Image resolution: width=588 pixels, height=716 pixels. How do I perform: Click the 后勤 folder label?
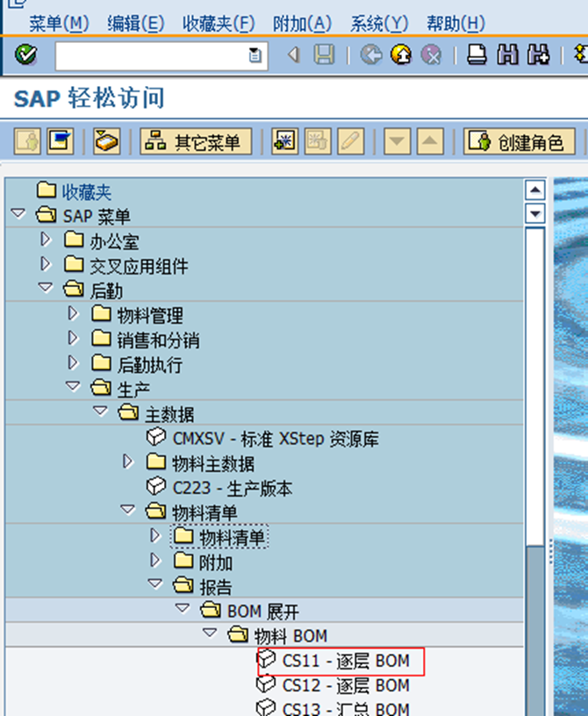click(106, 290)
